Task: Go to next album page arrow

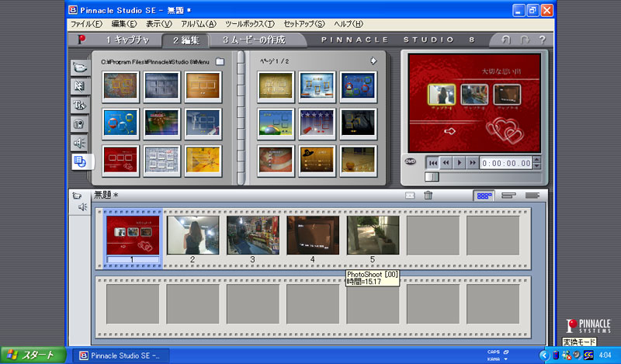Action: 373,60
